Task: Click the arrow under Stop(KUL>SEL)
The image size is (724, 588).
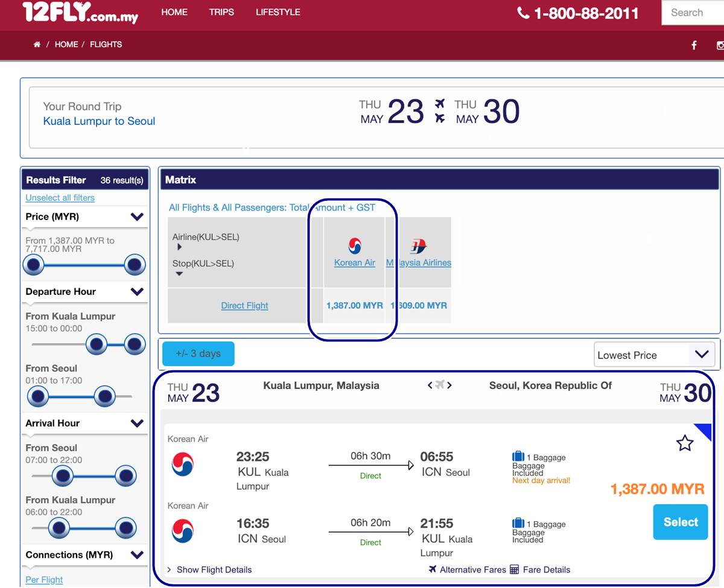Action: pyautogui.click(x=179, y=274)
